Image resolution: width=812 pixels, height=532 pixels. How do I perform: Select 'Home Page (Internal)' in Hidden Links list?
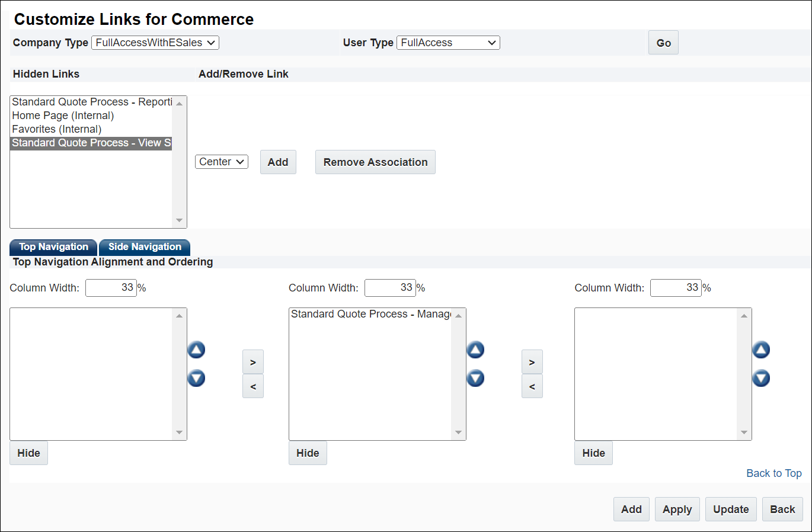[62, 115]
